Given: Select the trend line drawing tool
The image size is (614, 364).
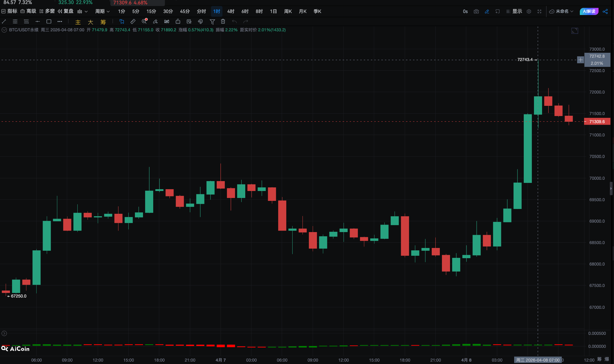Looking at the screenshot, I should point(4,22).
